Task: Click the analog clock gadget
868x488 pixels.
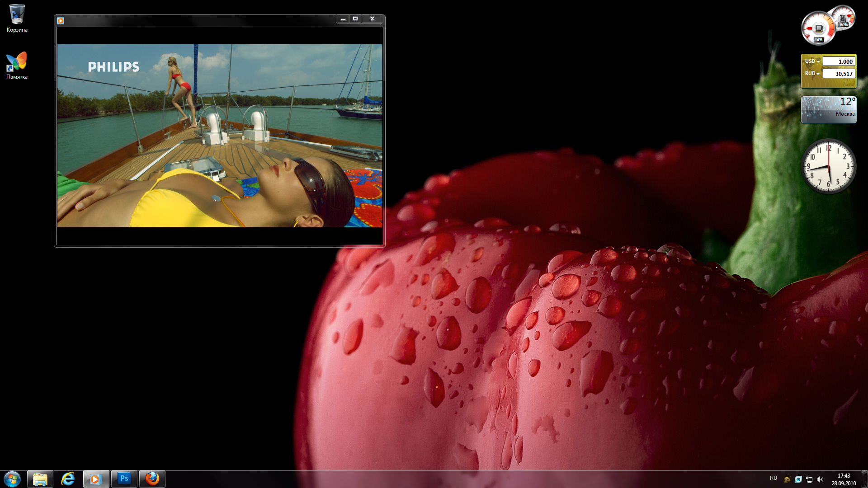Action: coord(829,166)
